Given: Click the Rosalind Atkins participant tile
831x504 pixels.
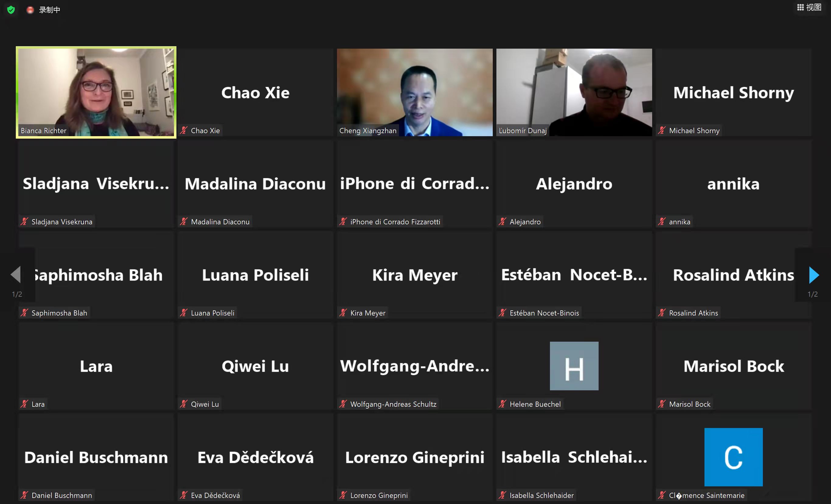Looking at the screenshot, I should click(734, 275).
